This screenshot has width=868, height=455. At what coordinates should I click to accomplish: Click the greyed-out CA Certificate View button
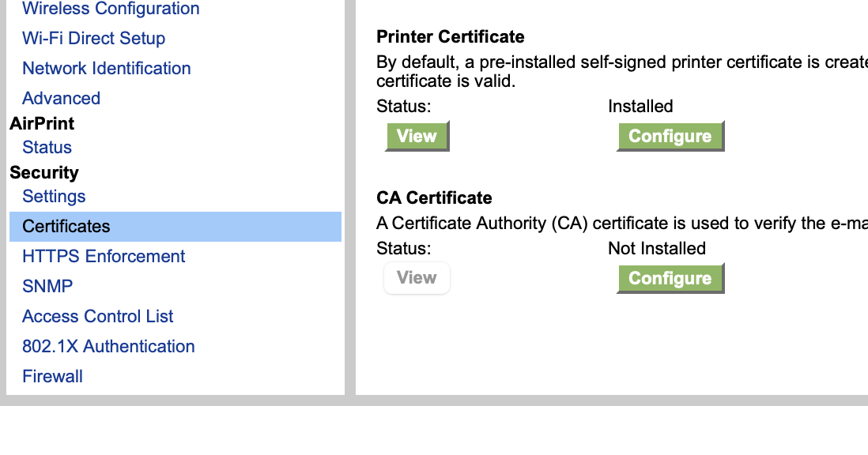[x=417, y=278]
